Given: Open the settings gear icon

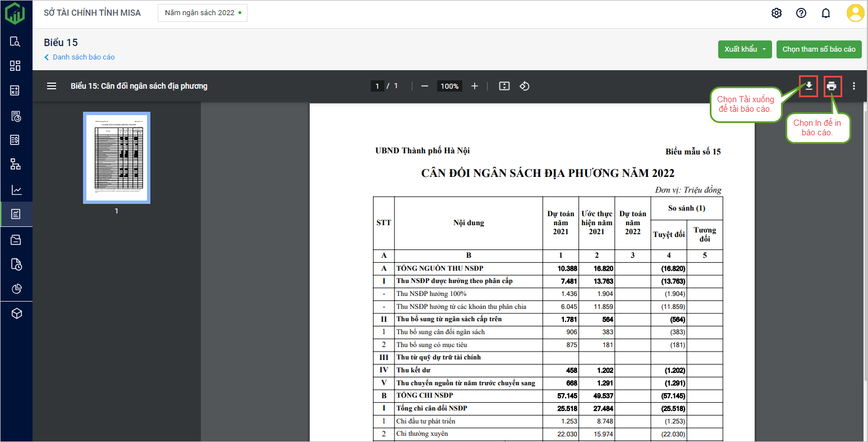Looking at the screenshot, I should point(777,13).
